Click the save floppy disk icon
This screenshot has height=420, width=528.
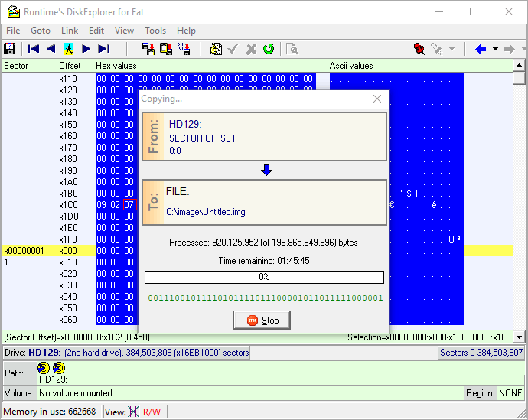pyautogui.click(x=10, y=49)
